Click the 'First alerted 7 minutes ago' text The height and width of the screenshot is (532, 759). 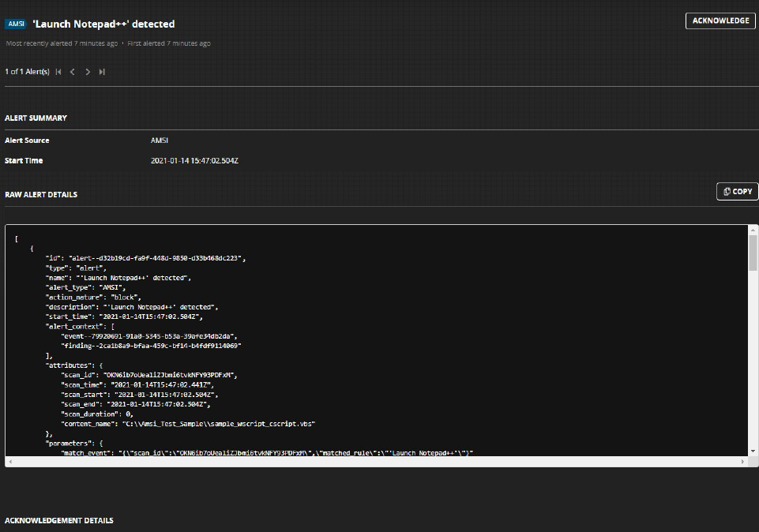click(169, 43)
